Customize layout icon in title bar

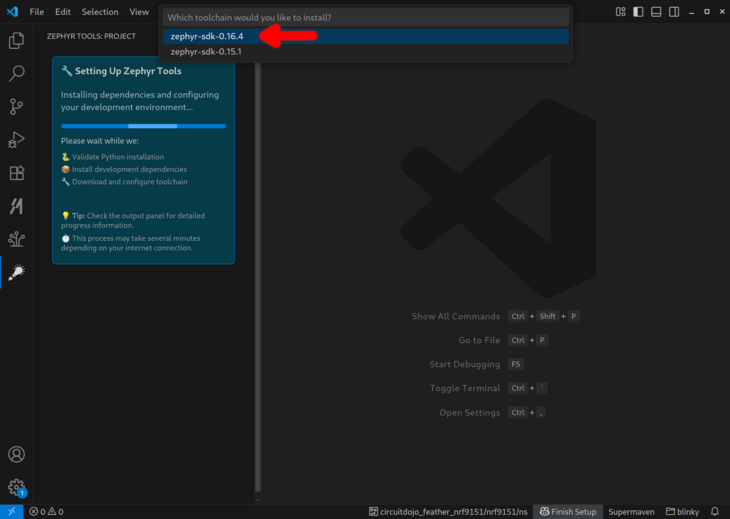[x=621, y=12]
